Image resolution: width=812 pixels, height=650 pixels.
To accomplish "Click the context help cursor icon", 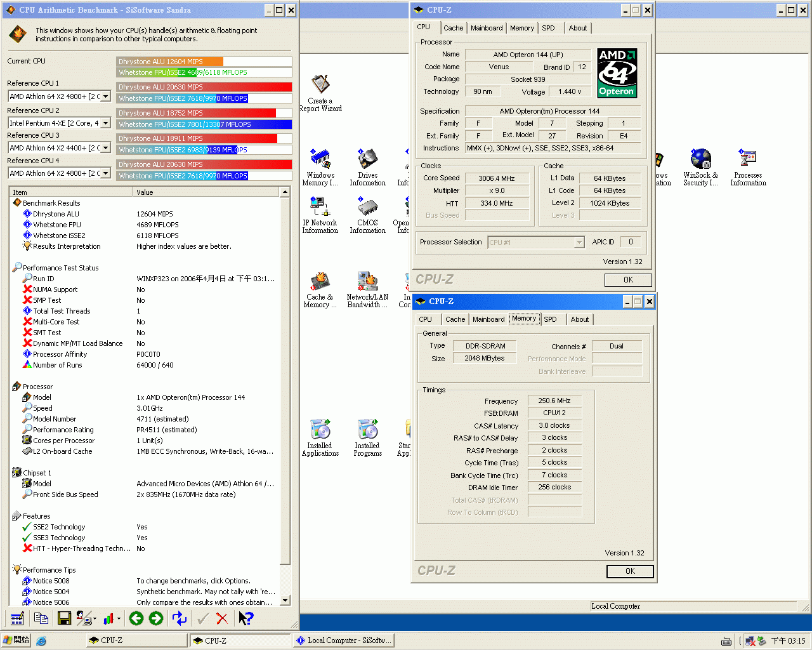I will pyautogui.click(x=246, y=618).
